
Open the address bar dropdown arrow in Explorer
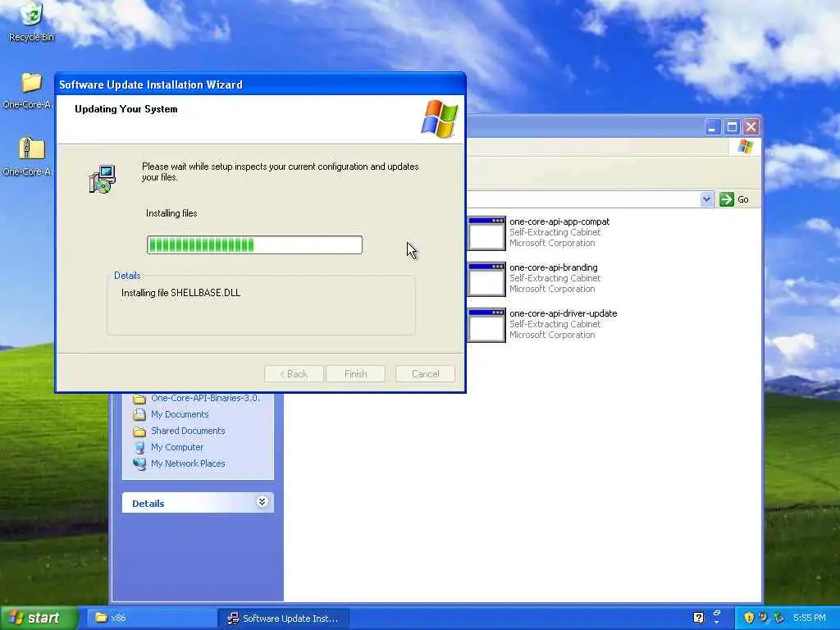click(x=706, y=199)
